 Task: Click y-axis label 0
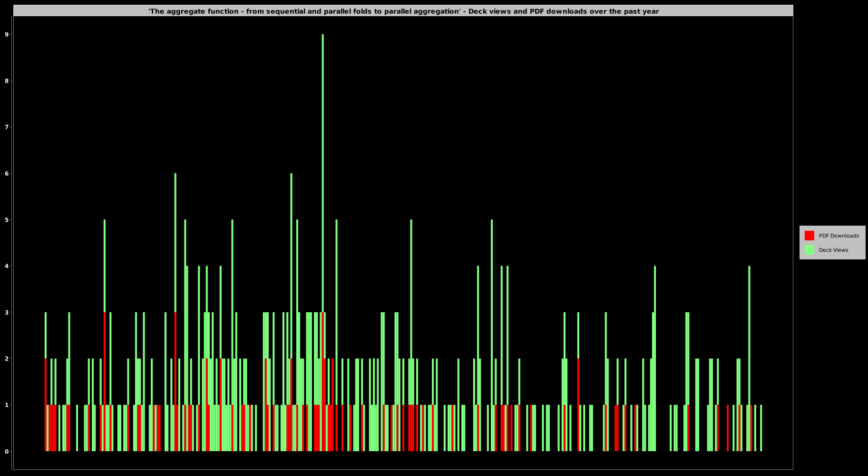(7, 451)
